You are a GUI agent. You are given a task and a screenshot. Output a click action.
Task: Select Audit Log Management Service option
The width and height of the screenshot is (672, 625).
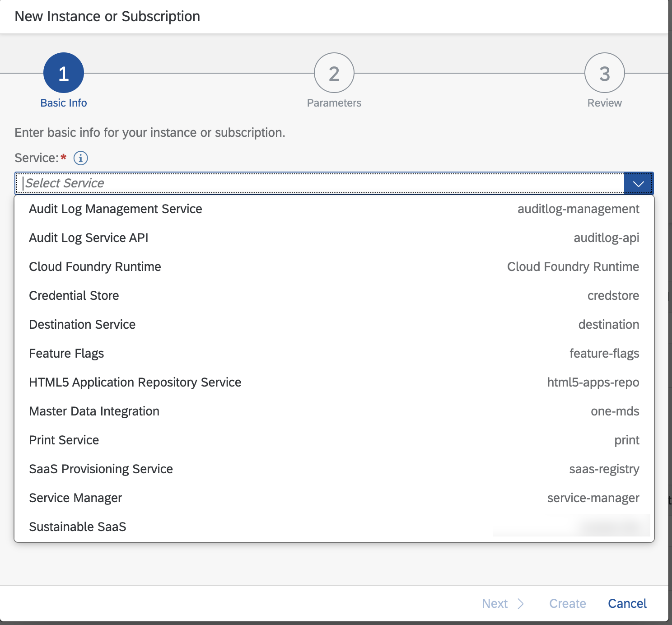point(334,209)
